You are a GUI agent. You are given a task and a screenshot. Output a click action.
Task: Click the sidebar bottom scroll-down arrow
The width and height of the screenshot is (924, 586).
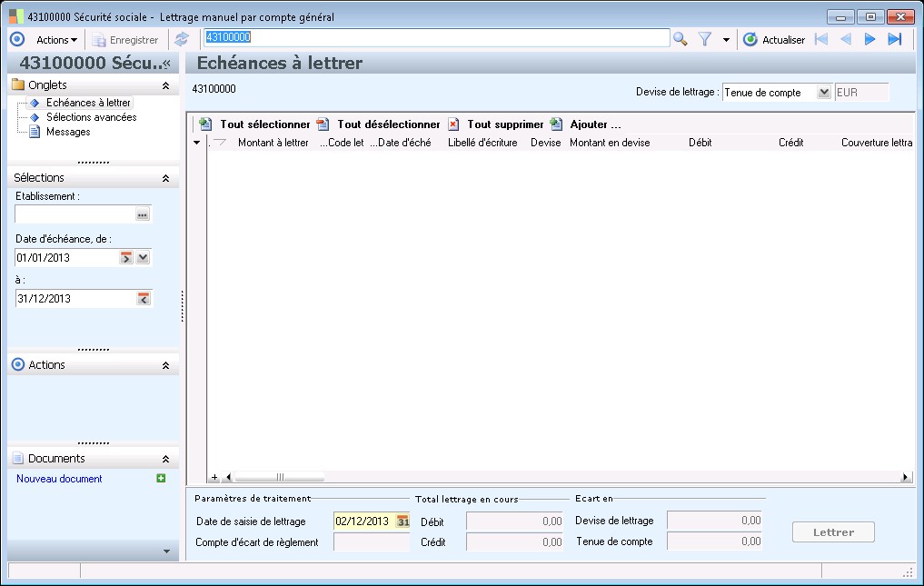coord(166,551)
